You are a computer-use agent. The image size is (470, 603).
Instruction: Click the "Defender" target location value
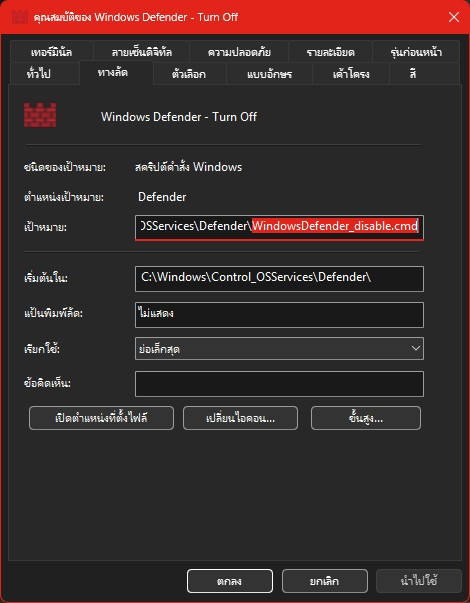[162, 197]
